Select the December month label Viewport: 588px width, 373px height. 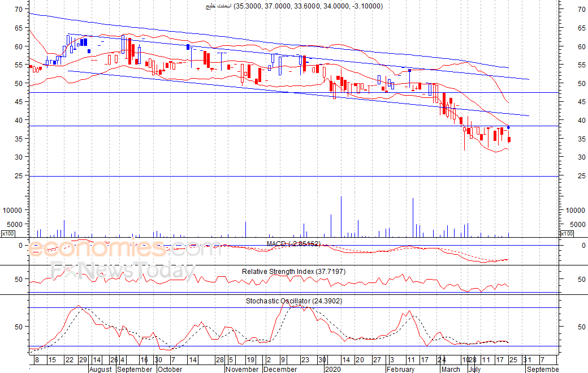tap(280, 369)
